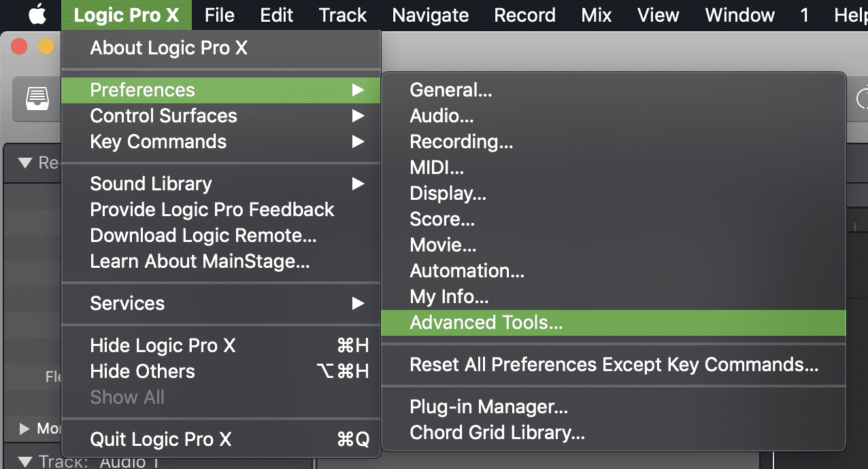Image resolution: width=868 pixels, height=469 pixels.
Task: Choose Audio preferences
Action: [441, 116]
